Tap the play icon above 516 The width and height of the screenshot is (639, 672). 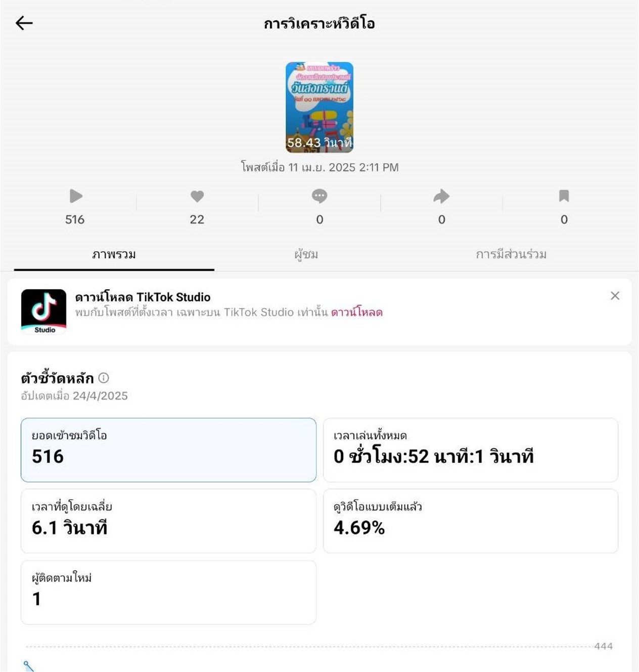click(75, 196)
